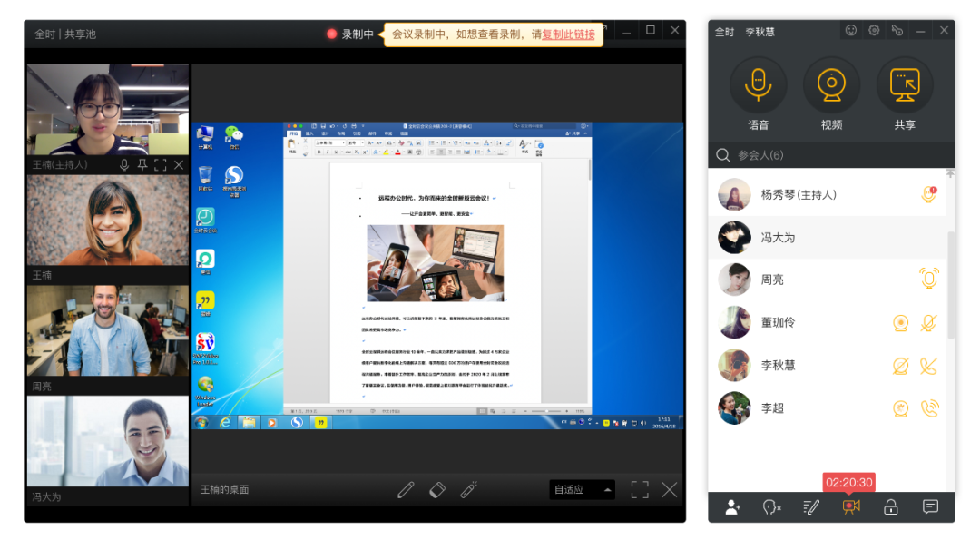
Task: Click the Word zoom slider in shared document
Action: click(x=547, y=411)
